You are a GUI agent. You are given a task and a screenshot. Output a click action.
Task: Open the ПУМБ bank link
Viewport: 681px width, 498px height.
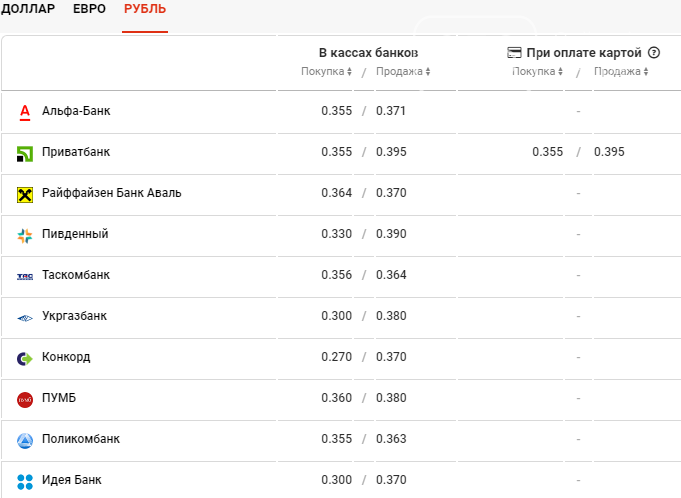[x=59, y=398]
